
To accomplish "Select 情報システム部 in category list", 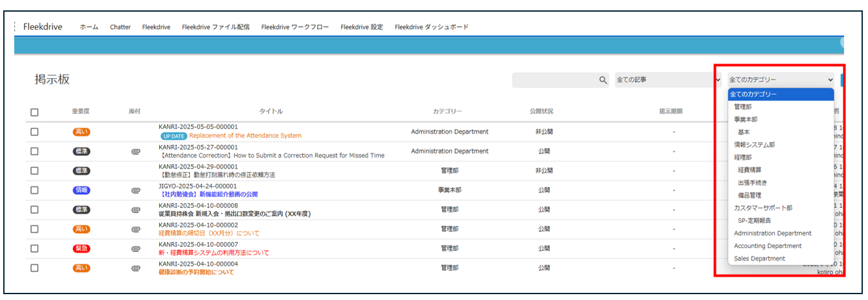I will [781, 144].
